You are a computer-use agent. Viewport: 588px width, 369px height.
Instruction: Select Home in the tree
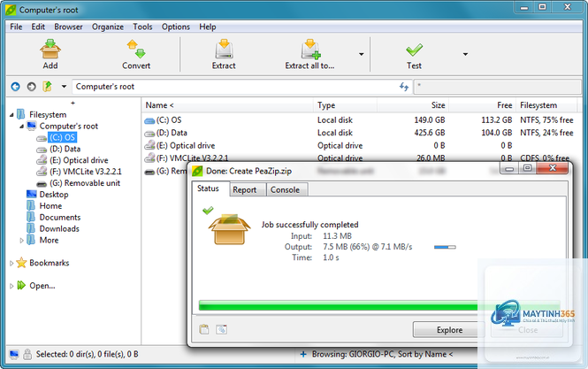[x=50, y=206]
